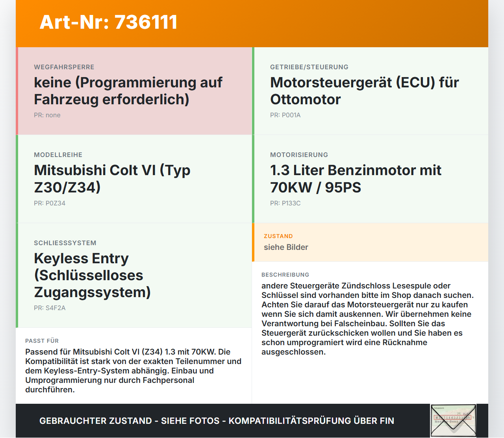This screenshot has height=438, width=504.
Task: Select 'Motorsteuergerät (ECU) für Ottomotor' text
Action: point(365,91)
